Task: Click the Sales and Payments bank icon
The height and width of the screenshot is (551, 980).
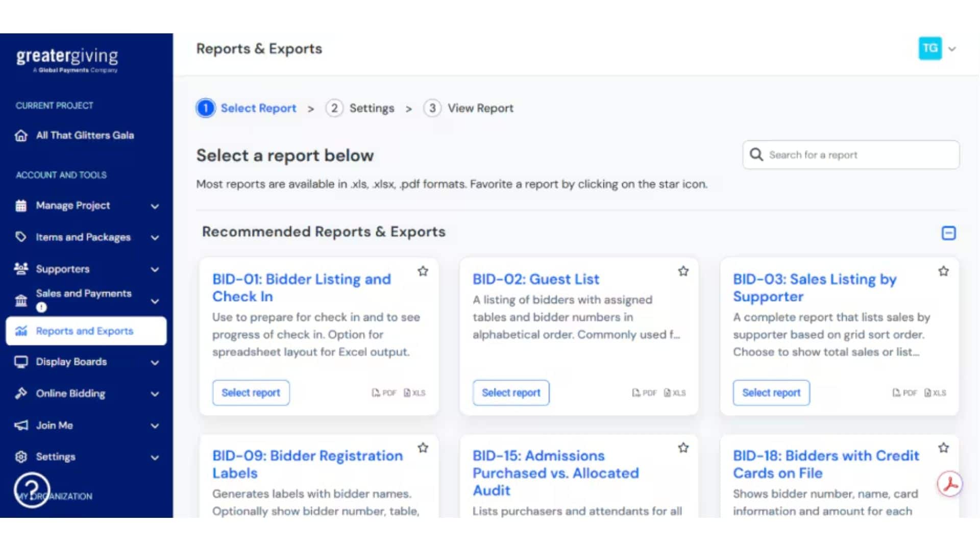Action: pos(21,300)
